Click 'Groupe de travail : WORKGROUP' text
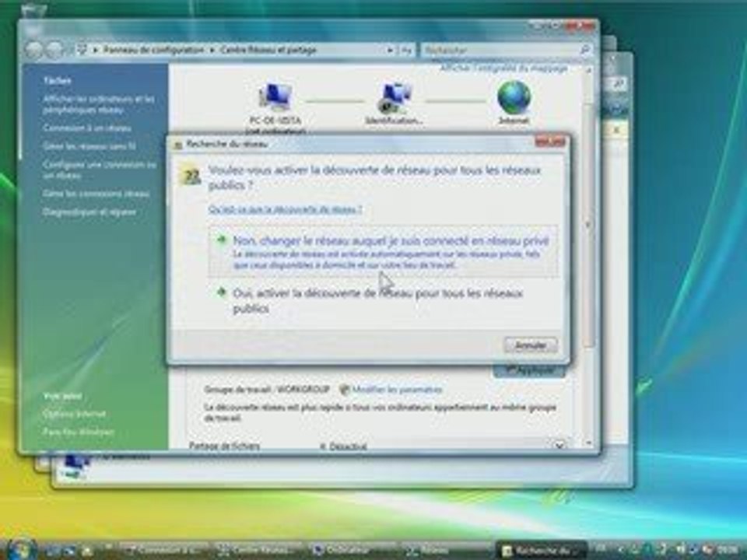This screenshot has width=747, height=560. [x=267, y=390]
